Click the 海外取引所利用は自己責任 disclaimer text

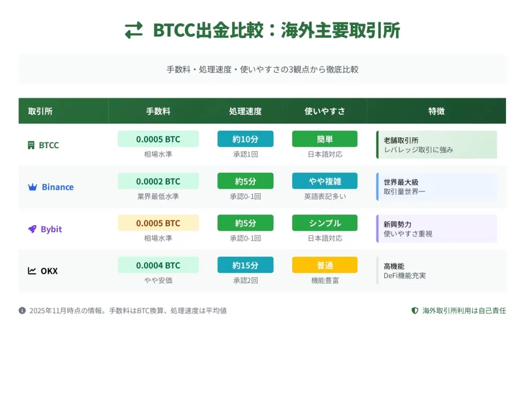click(464, 310)
